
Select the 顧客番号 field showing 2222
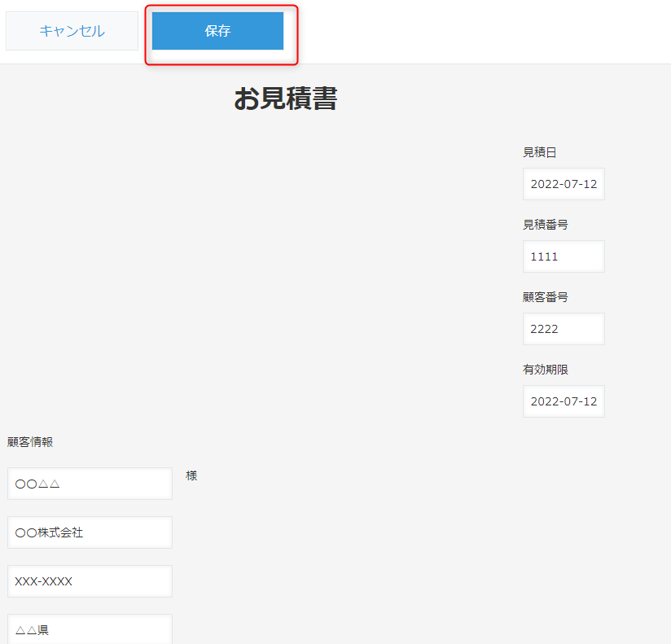tap(564, 329)
